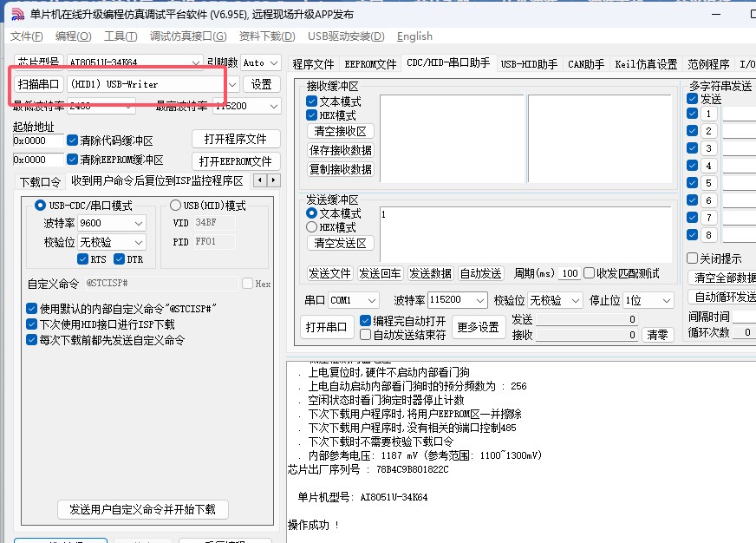Expand the 引脚数 Auto dropdown

click(x=273, y=62)
